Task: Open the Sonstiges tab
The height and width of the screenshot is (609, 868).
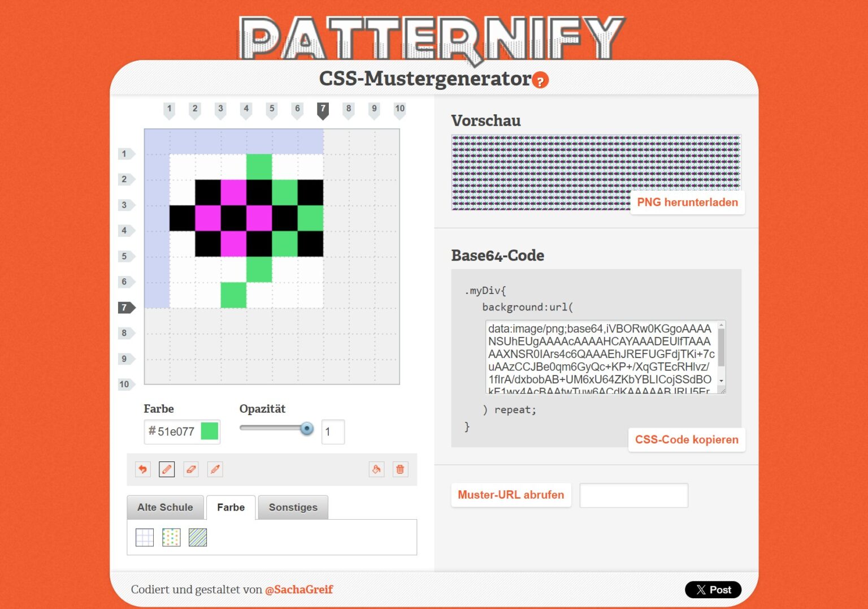Action: point(293,507)
